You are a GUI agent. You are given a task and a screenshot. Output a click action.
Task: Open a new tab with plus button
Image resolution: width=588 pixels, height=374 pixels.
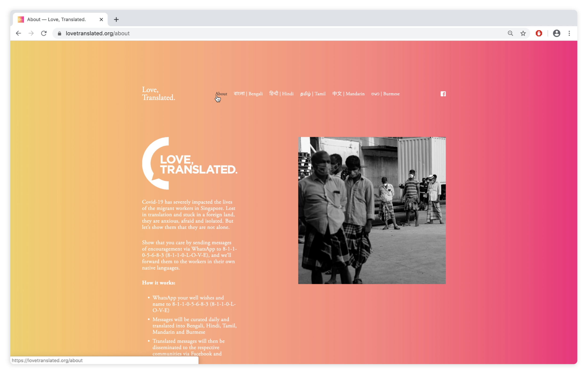(x=116, y=19)
